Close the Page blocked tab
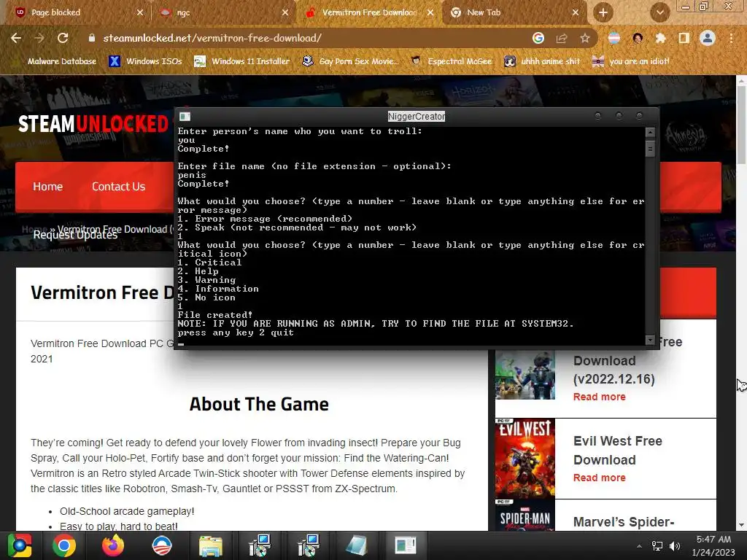747x560 pixels. (x=140, y=12)
